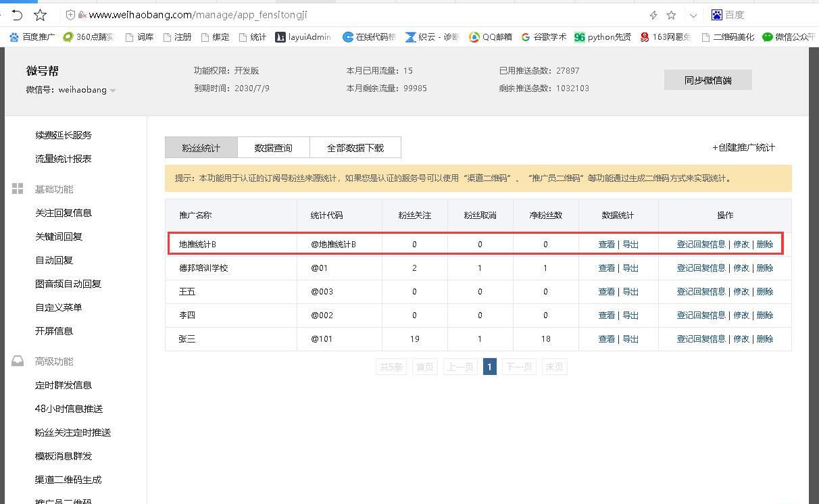Open the python先贤 bookmark

pyautogui.click(x=602, y=37)
